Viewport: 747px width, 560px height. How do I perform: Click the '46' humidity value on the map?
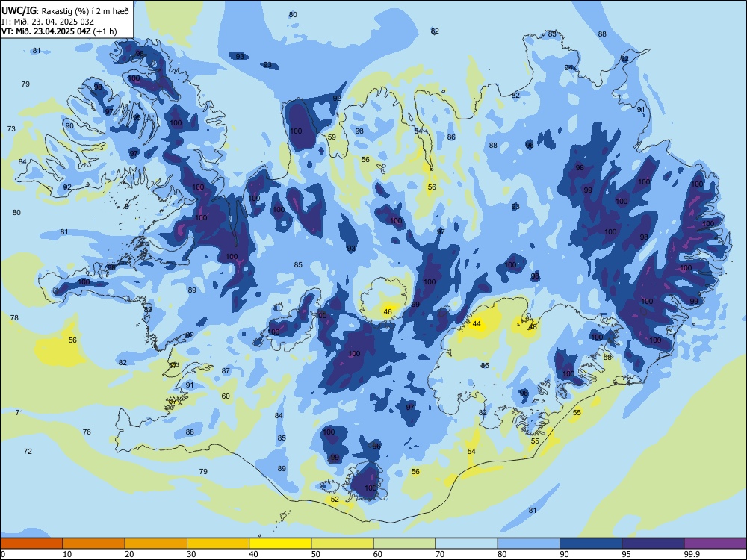coord(388,312)
